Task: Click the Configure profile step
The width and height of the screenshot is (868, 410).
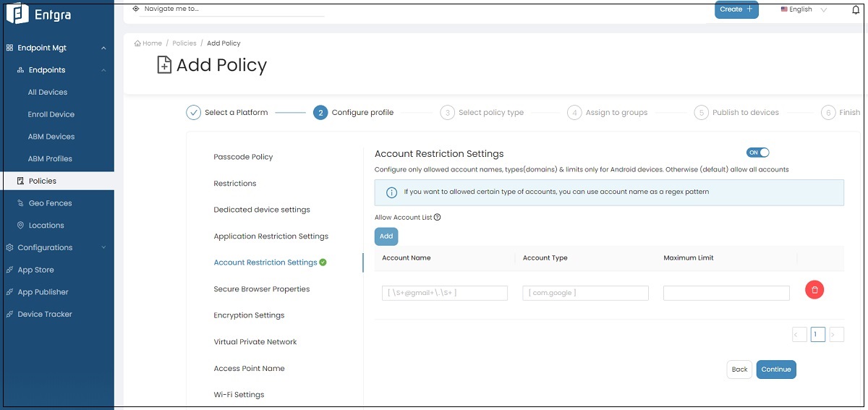Action: click(x=354, y=112)
